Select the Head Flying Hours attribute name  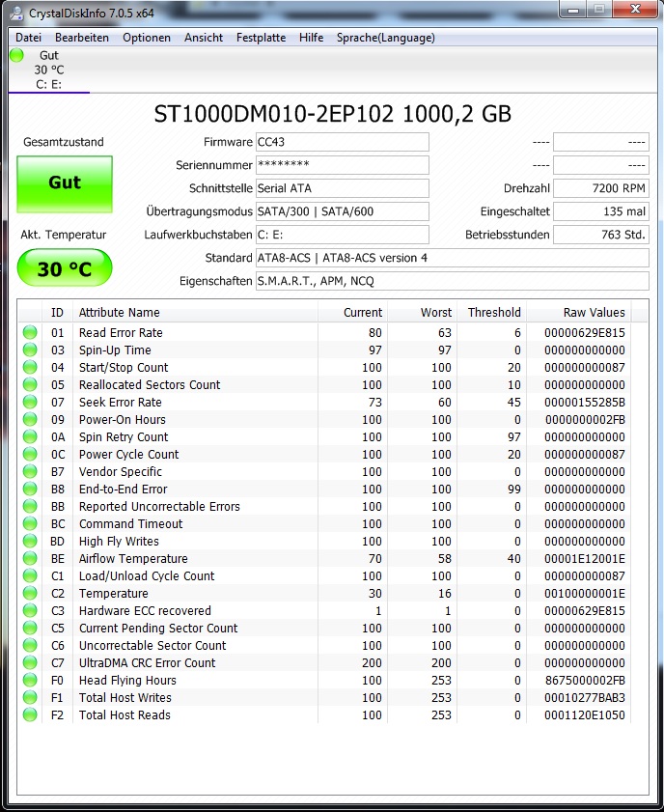pyautogui.click(x=127, y=680)
